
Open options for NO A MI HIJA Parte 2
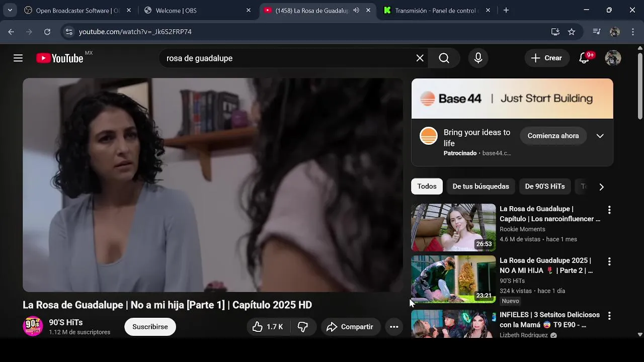[x=609, y=261]
